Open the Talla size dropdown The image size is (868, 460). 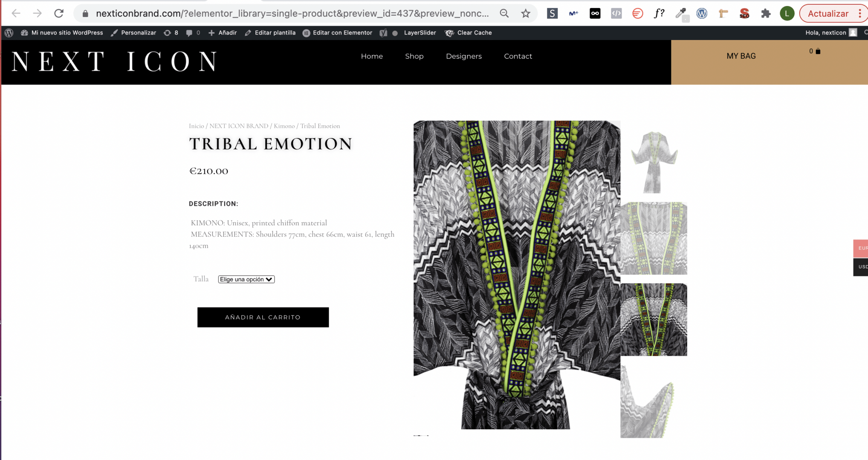click(246, 279)
